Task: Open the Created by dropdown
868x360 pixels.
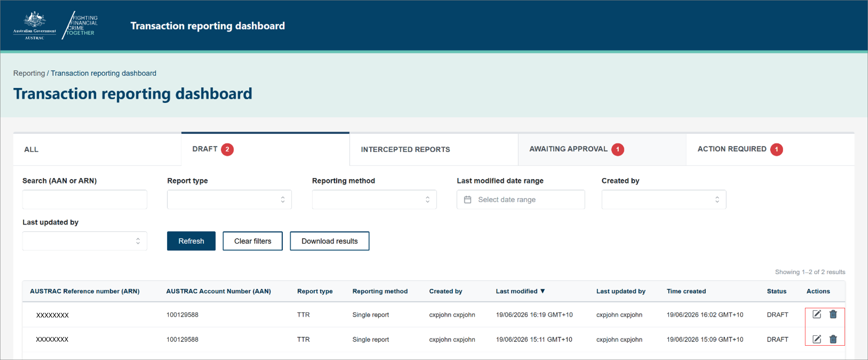Action: tap(664, 200)
